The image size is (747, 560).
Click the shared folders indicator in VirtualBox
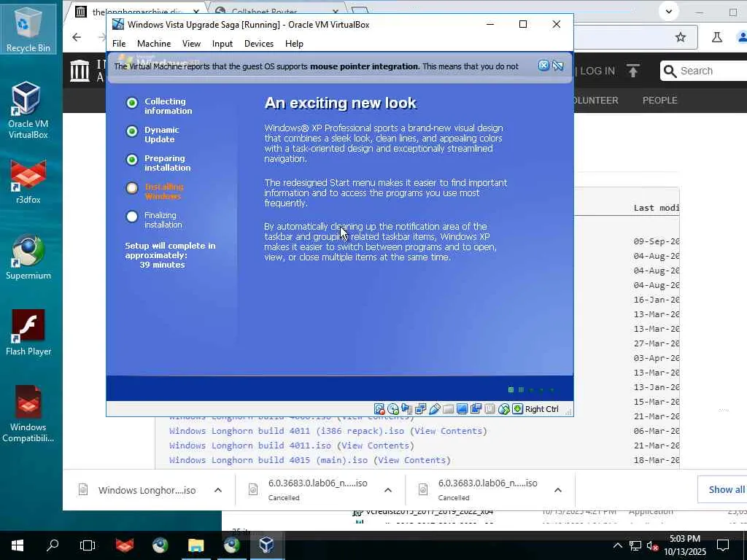click(449, 409)
